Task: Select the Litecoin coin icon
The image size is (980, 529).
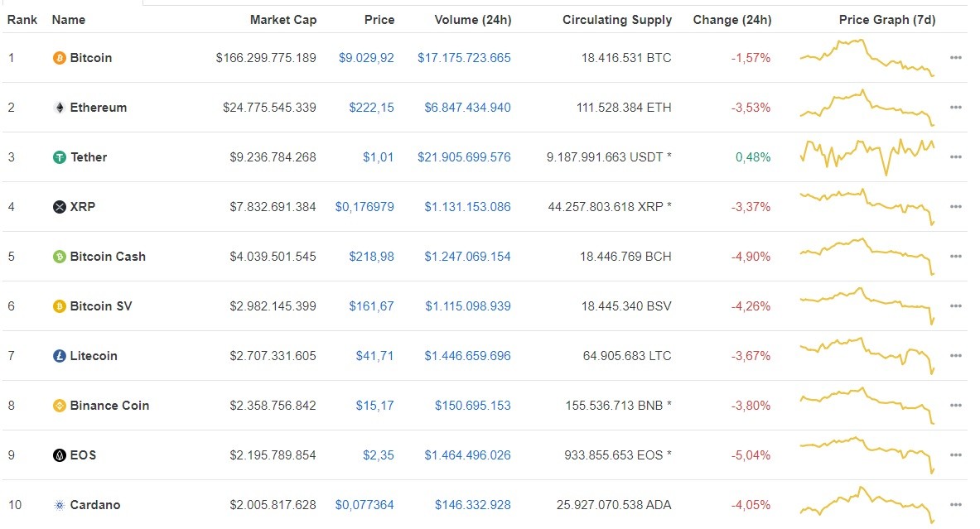Action: coord(58,356)
